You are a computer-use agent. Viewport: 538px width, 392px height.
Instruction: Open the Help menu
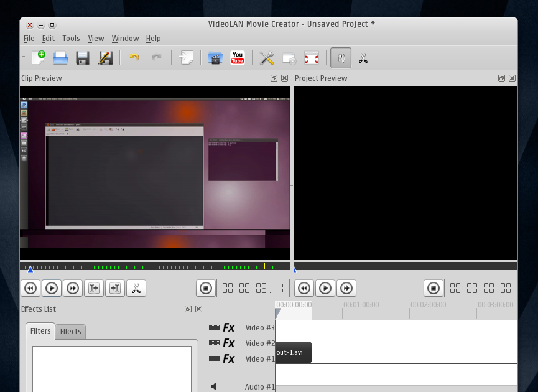point(153,39)
